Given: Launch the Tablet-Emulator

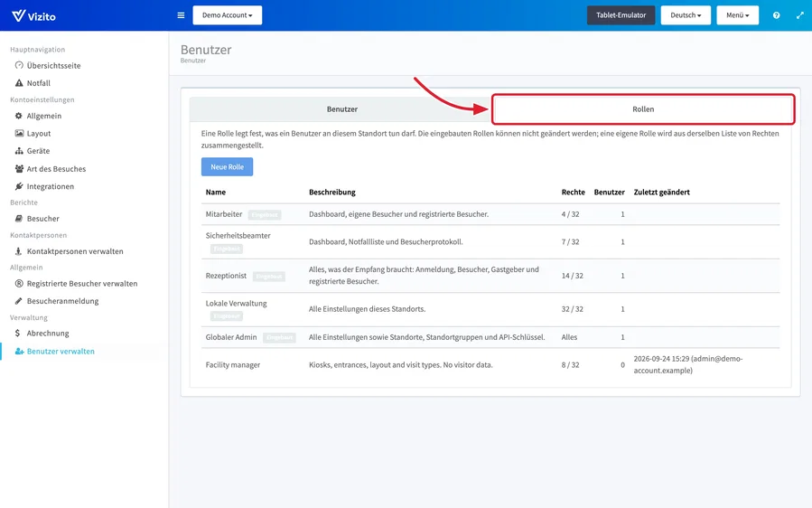Looking at the screenshot, I should pos(621,15).
